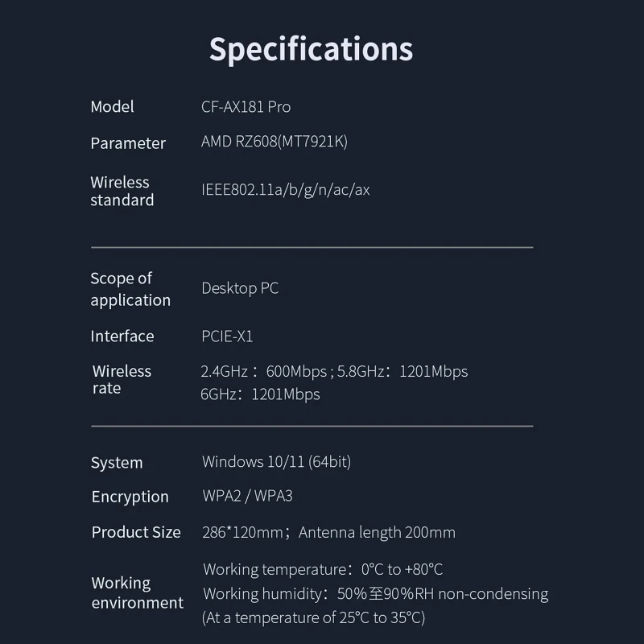The image size is (644, 644).
Task: Select the Interface label
Action: click(x=122, y=336)
